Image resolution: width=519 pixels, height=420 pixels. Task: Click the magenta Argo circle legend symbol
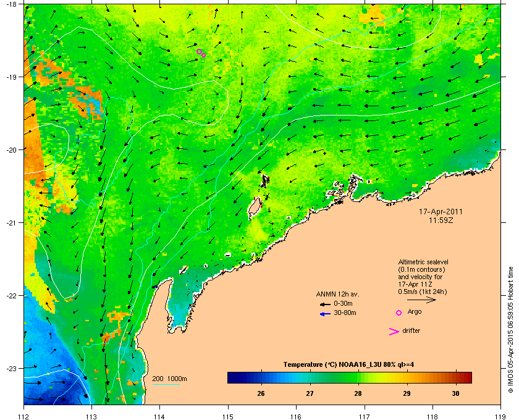[399, 313]
